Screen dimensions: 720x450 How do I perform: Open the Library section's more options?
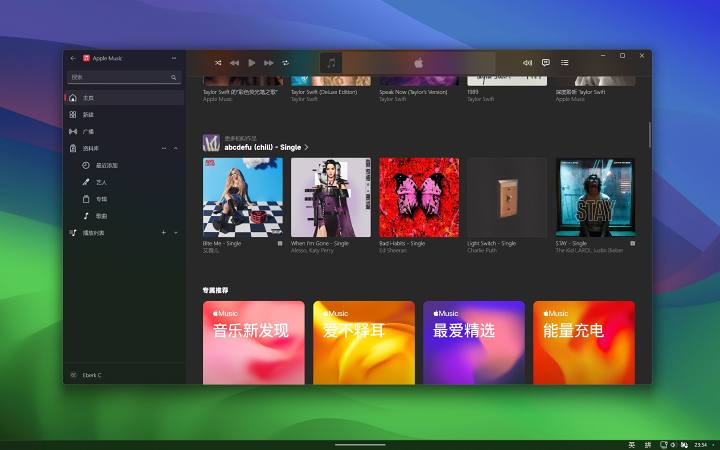pos(164,148)
